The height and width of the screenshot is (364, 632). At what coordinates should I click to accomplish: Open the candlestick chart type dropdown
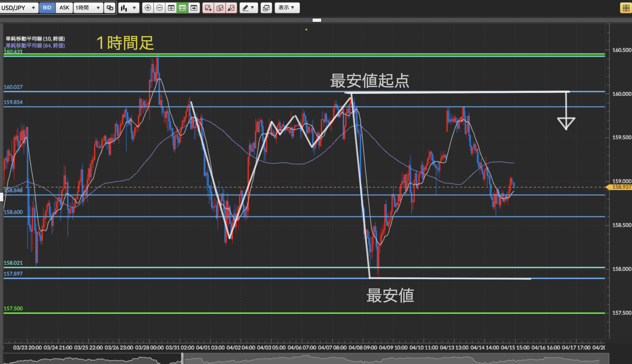click(x=129, y=8)
